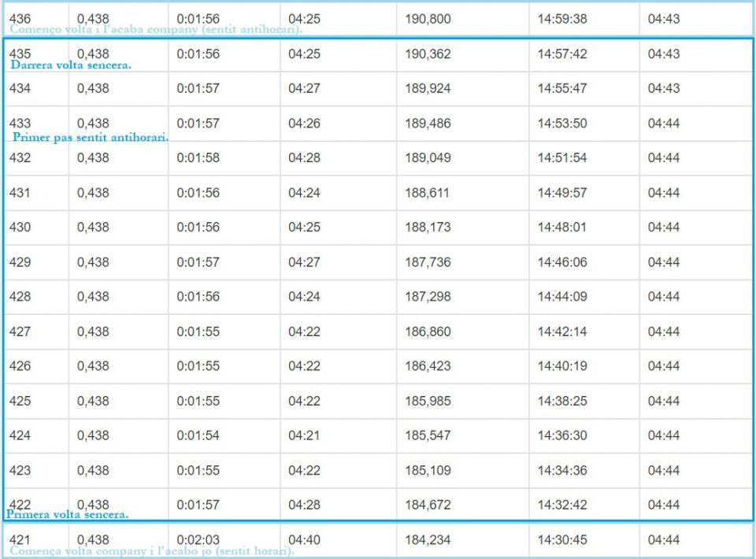Click the annotation 'Primer pas sentit antihorari.'
This screenshot has height=559, width=756.
pyautogui.click(x=91, y=137)
